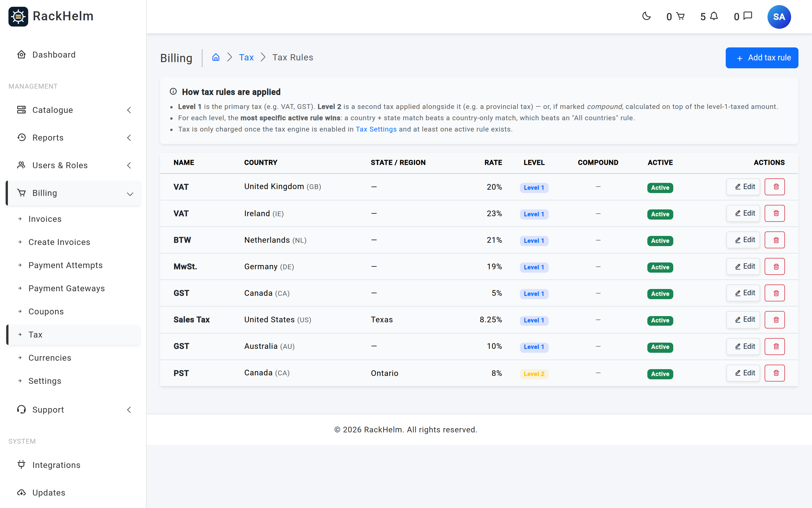Click the Level 2 badge on PST
This screenshot has width=812, height=508.
[534, 374]
